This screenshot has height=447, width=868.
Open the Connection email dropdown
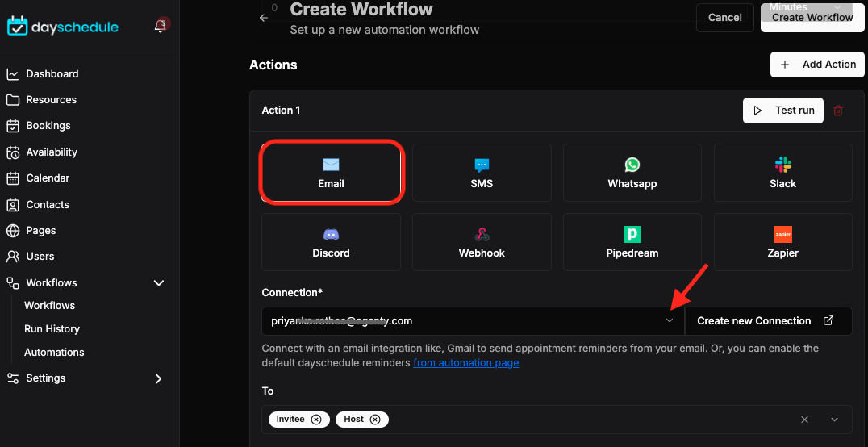click(473, 320)
